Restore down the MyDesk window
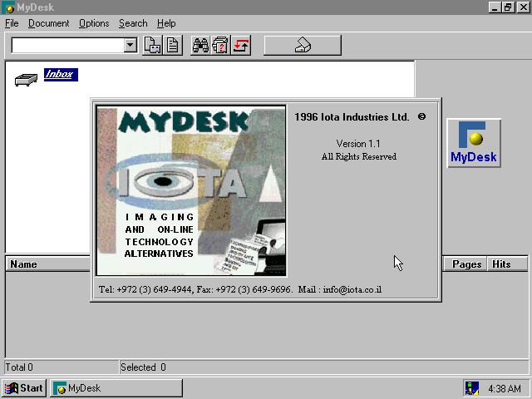 coord(508,7)
